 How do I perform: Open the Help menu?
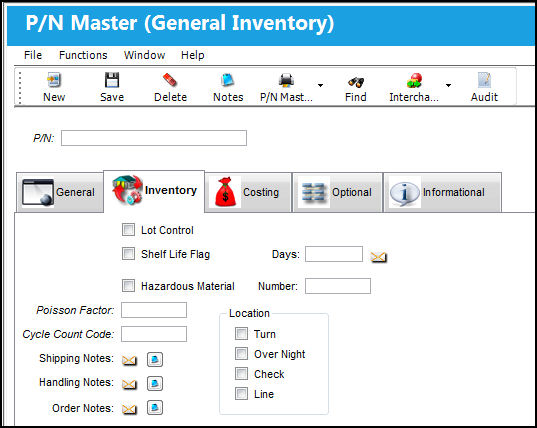[192, 55]
